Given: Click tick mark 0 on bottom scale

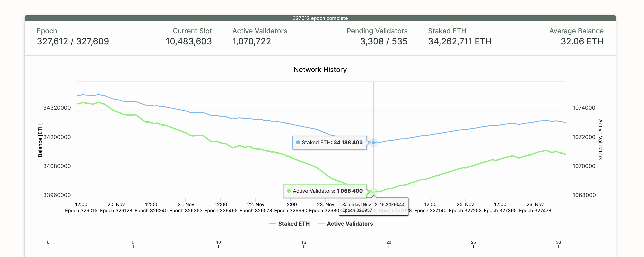Looking at the screenshot, I should click(48, 244).
